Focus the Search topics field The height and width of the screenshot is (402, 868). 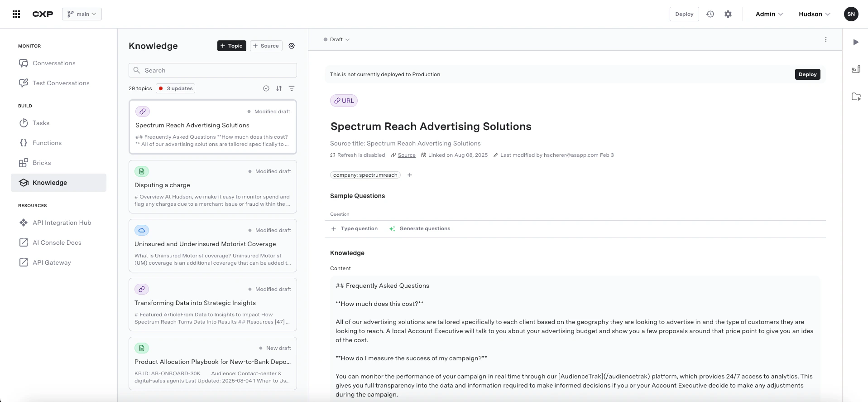pos(213,70)
